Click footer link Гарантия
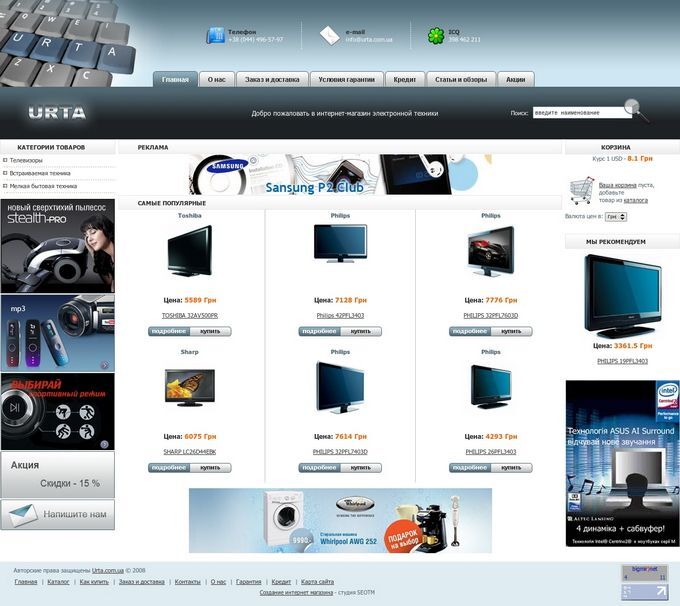Screen dimensions: 680x606 248,582
